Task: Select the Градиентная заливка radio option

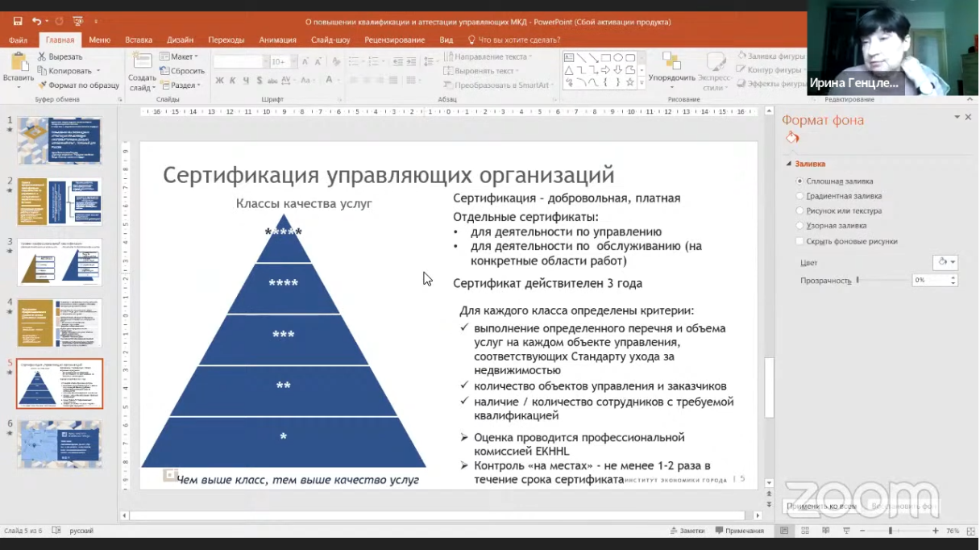Action: [x=799, y=196]
